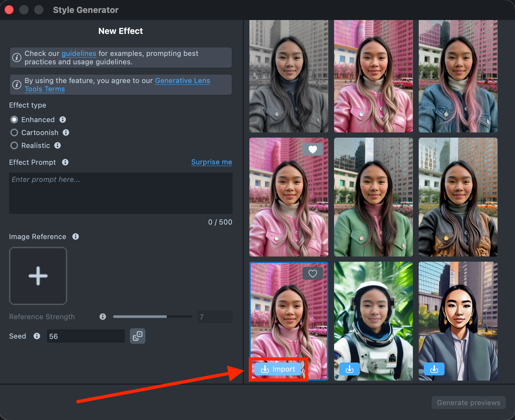Click the Reference Strength slider

(152, 317)
